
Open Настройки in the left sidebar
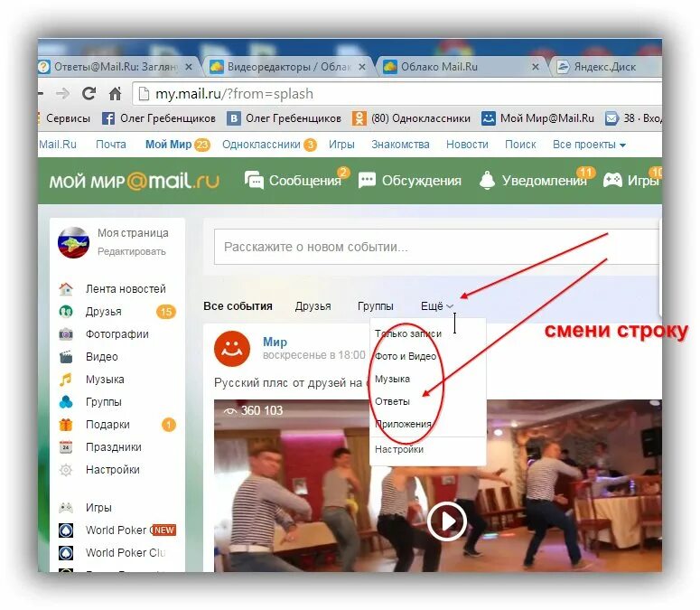tap(99, 470)
